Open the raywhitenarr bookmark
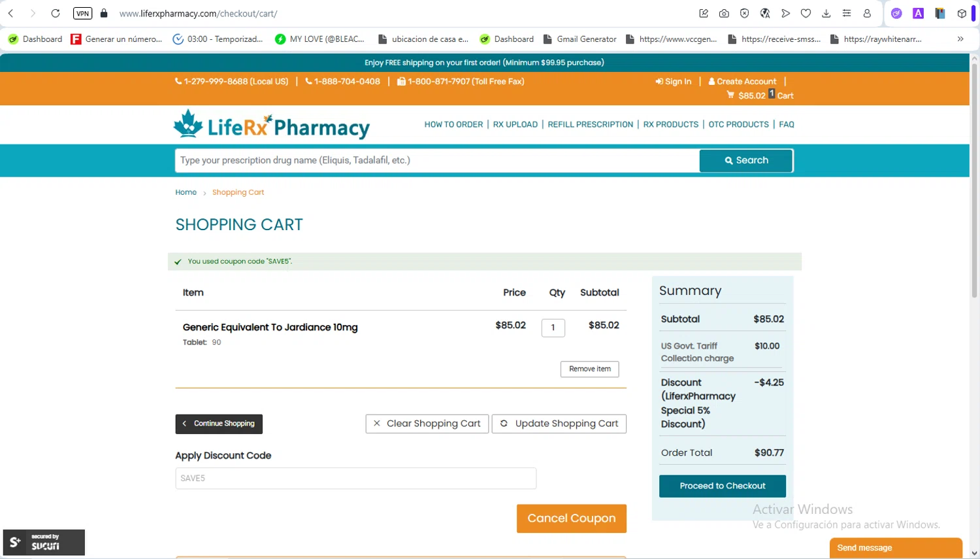Screen dimensions: 980x559 pyautogui.click(x=876, y=39)
